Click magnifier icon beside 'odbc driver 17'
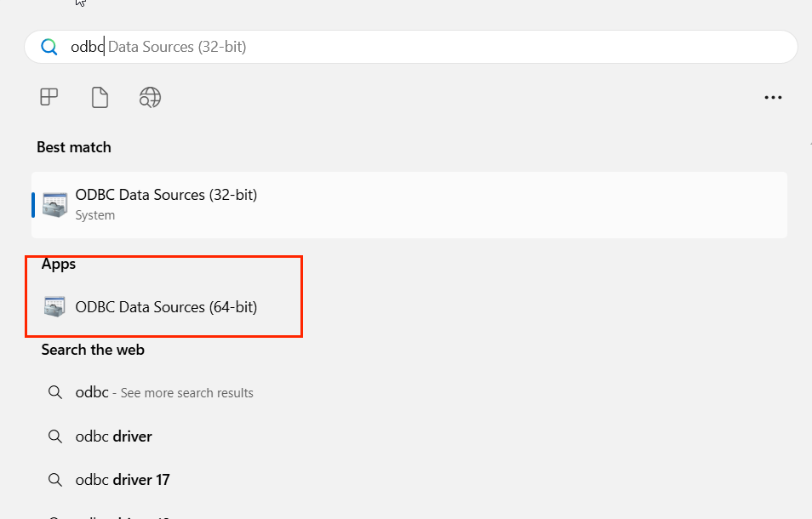Viewport: 812px width, 519px height. point(54,480)
